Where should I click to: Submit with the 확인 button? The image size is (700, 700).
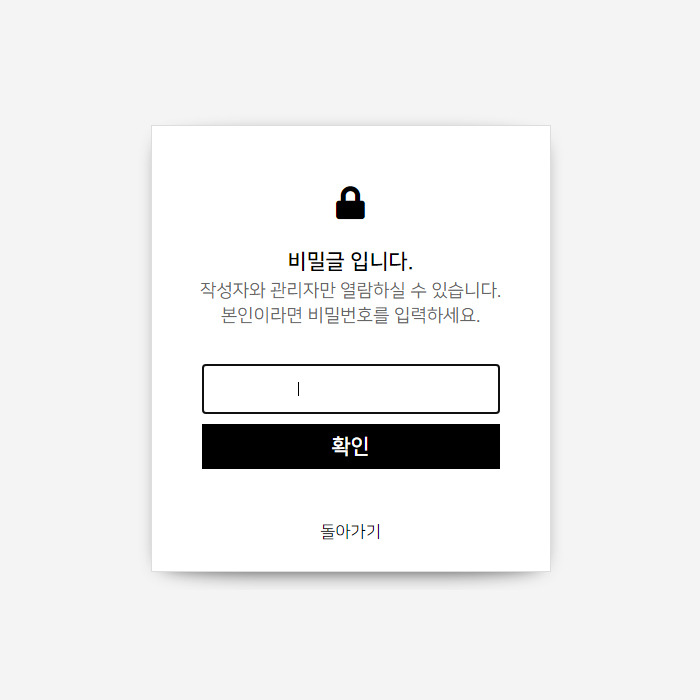click(351, 446)
